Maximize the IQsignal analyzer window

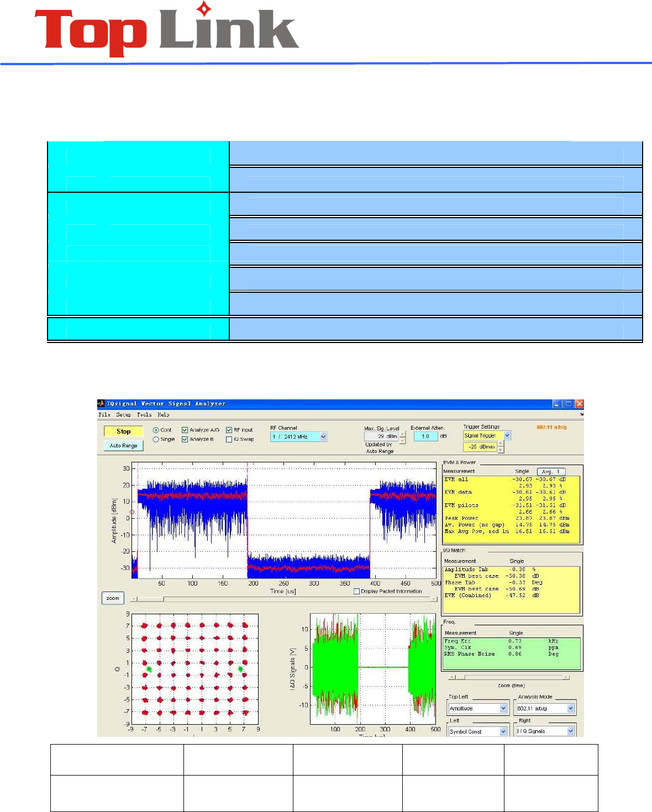point(569,404)
